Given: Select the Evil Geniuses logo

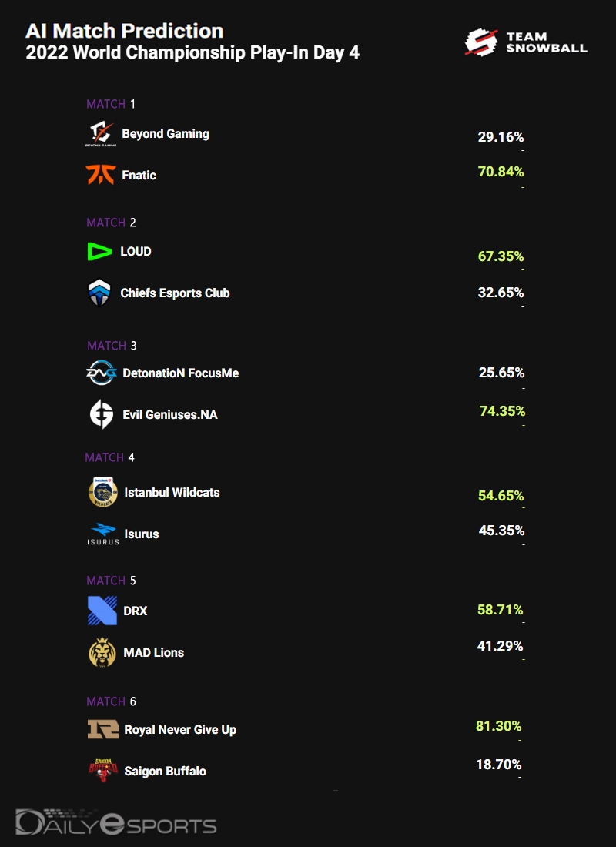Looking at the screenshot, I should click(x=102, y=415).
